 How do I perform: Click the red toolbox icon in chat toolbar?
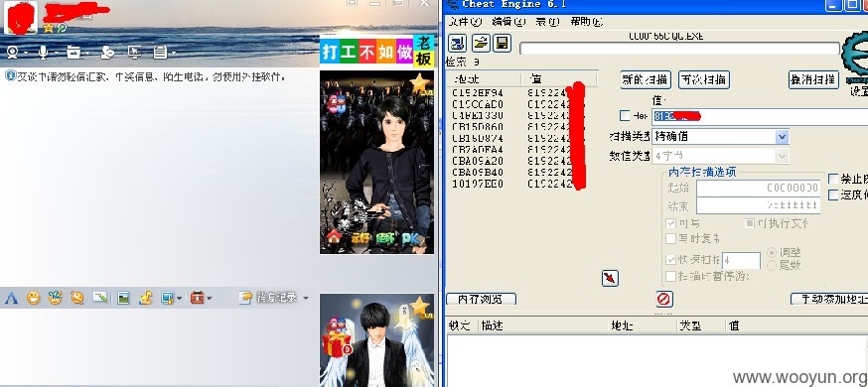tap(197, 298)
